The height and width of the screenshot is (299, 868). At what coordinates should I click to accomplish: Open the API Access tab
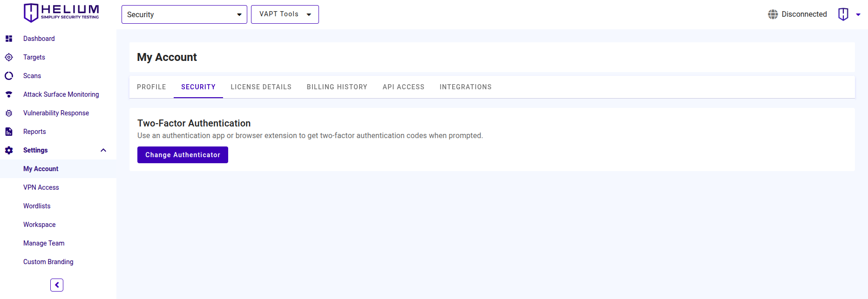tap(403, 87)
